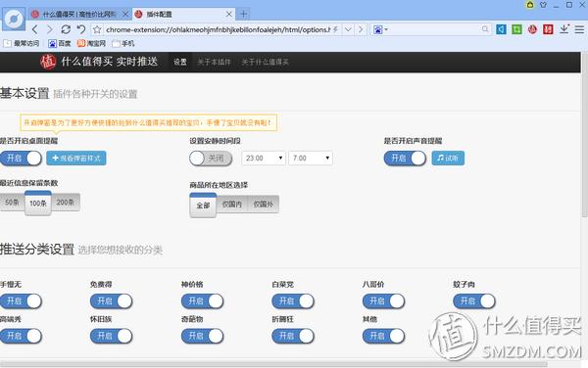Toggle 免费得 category switch
588x368 pixels.
click(x=112, y=301)
